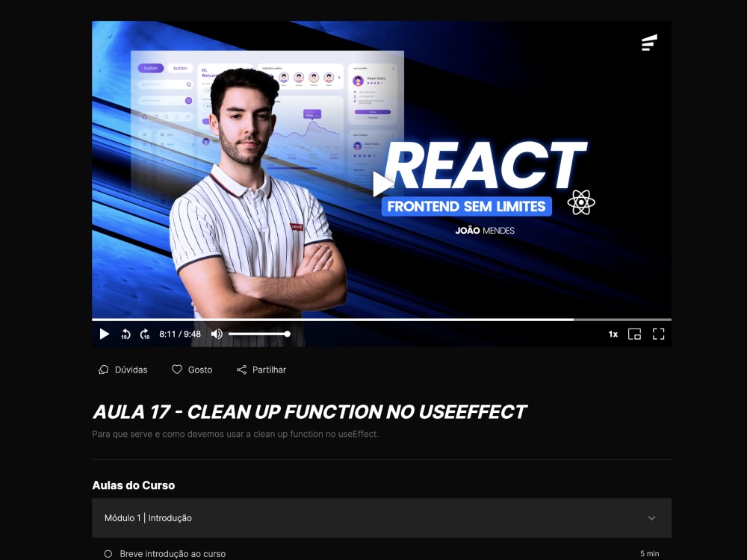
Task: Toggle the Gosto heart to like the lesson
Action: 176,369
